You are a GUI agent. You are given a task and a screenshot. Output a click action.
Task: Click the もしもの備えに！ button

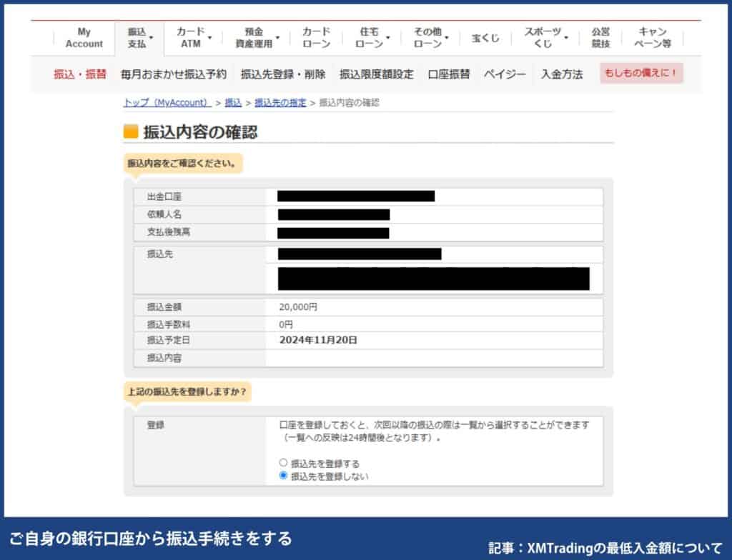(x=641, y=73)
